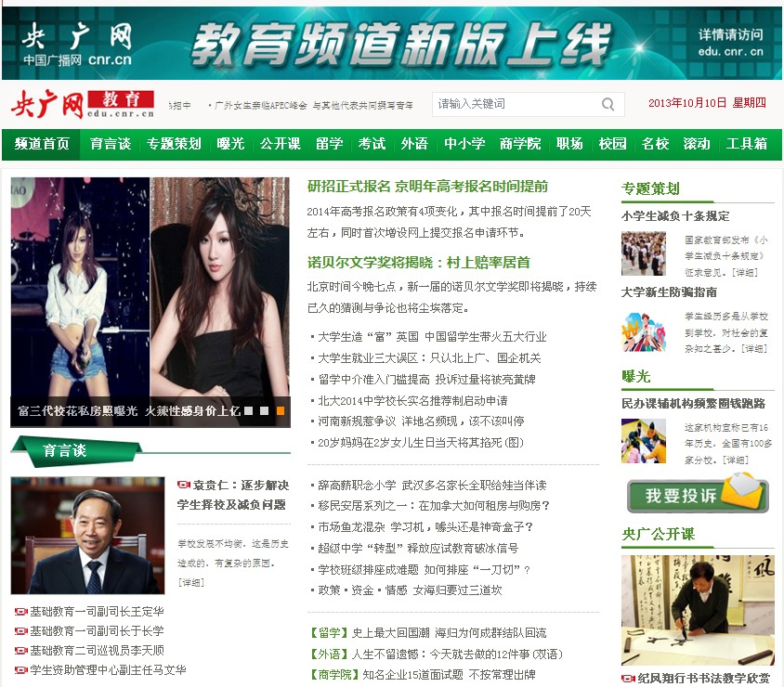Click the search magnifier icon
784x687 pixels.
coord(608,104)
